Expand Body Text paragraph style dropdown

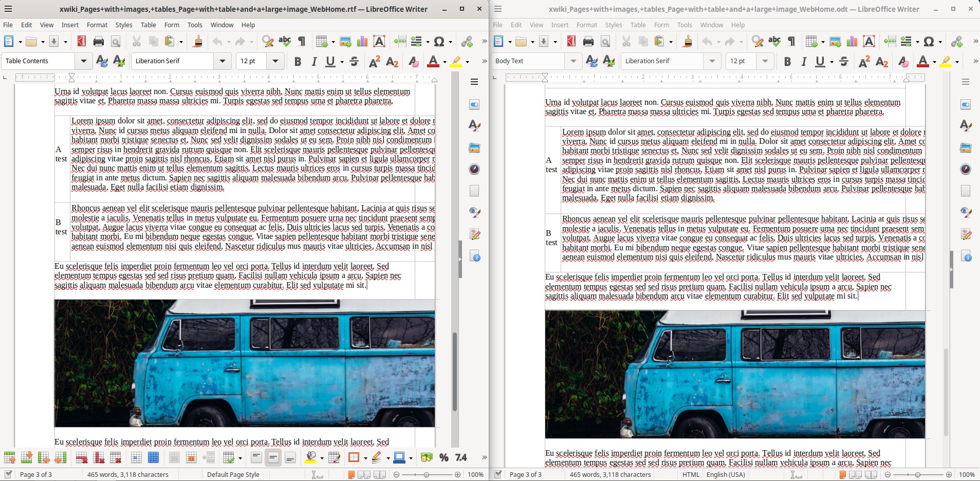573,61
